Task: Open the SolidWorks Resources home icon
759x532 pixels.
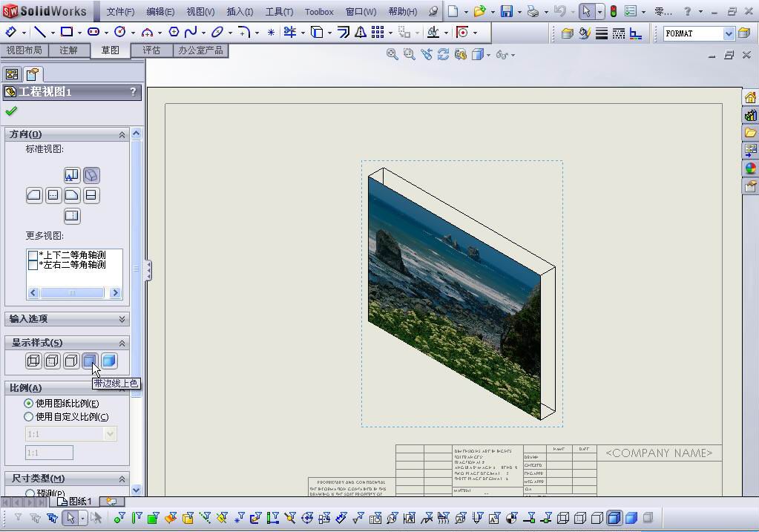Action: click(x=750, y=98)
